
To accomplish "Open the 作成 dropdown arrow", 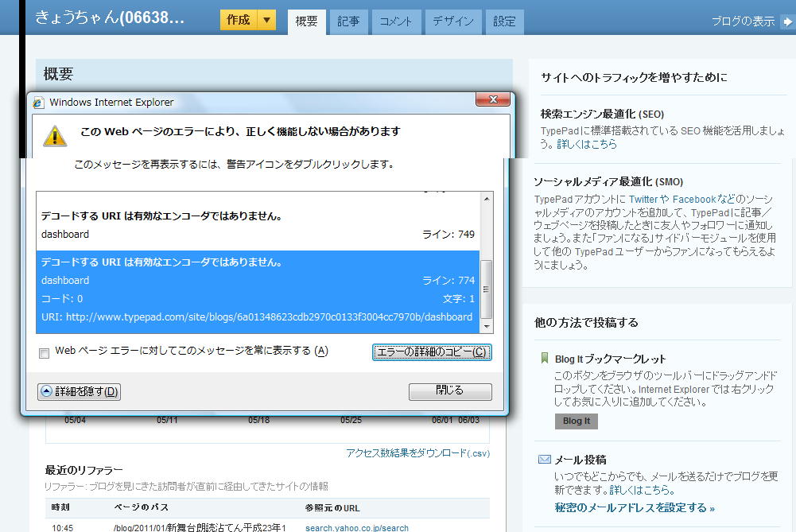I will (266, 21).
